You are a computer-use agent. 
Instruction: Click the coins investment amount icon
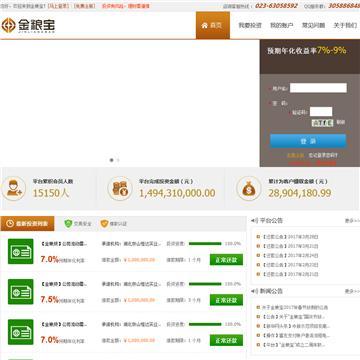click(120, 188)
